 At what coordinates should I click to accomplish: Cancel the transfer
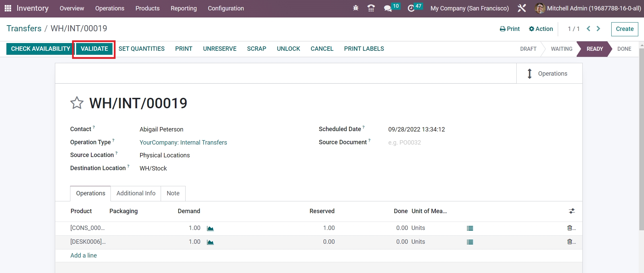click(x=322, y=49)
